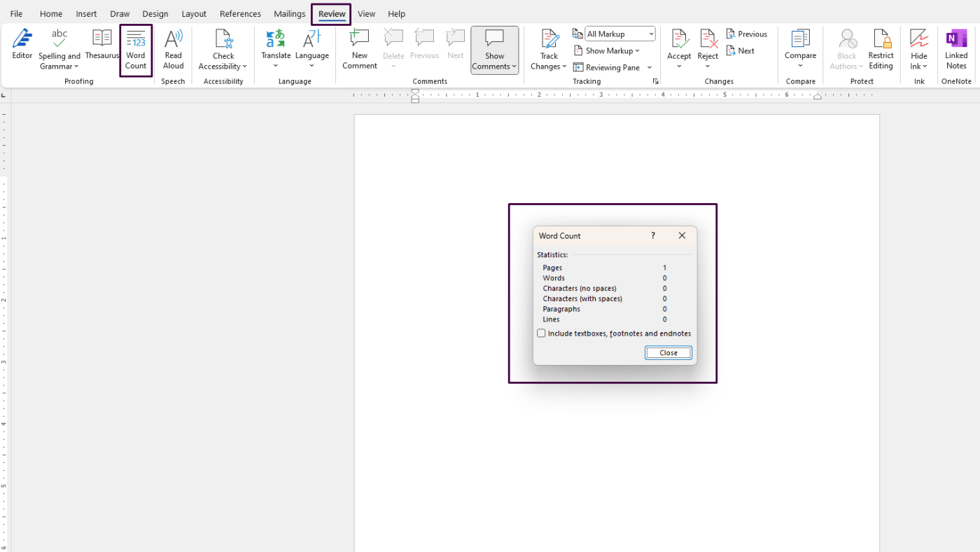This screenshot has width=980, height=552.
Task: Go to Next change in Changes group
Action: pos(741,50)
